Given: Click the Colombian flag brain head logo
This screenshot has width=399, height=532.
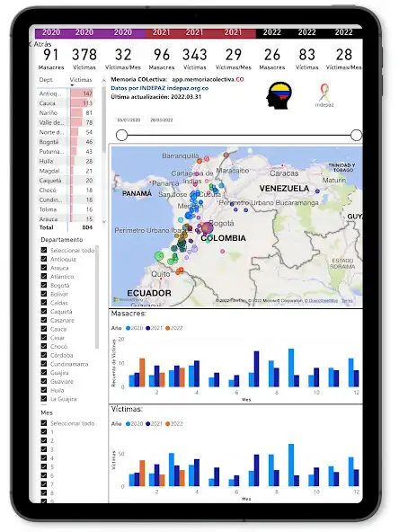Looking at the screenshot, I should click(279, 95).
